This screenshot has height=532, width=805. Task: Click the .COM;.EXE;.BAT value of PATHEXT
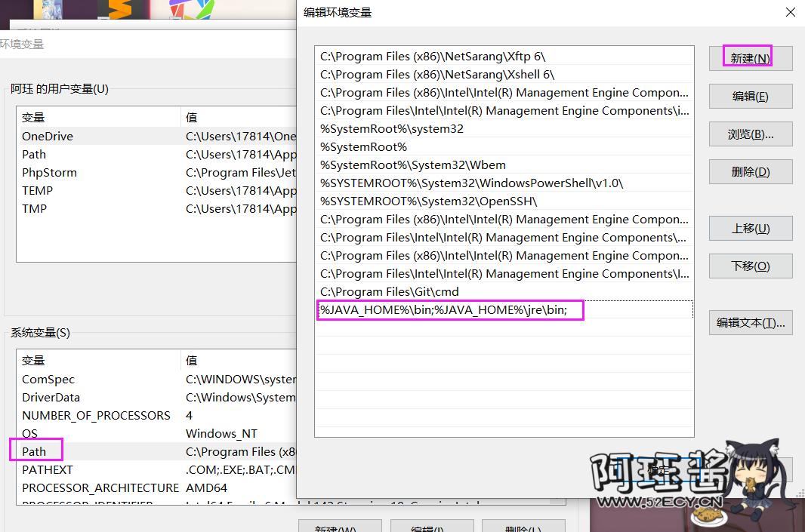[x=240, y=469]
